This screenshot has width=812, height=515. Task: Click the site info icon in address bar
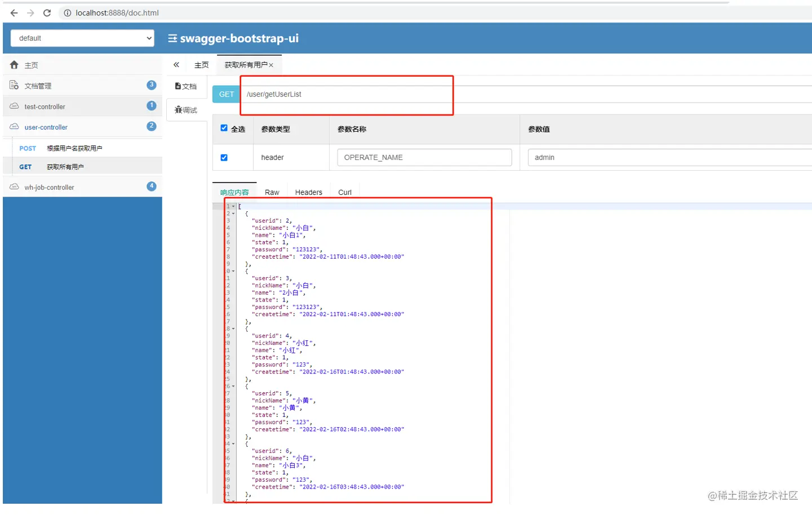(68, 13)
